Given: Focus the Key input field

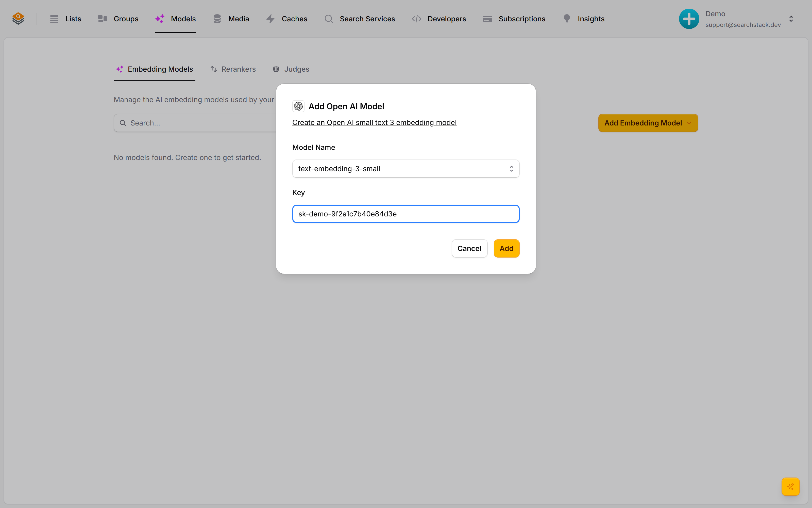Looking at the screenshot, I should pos(406,214).
